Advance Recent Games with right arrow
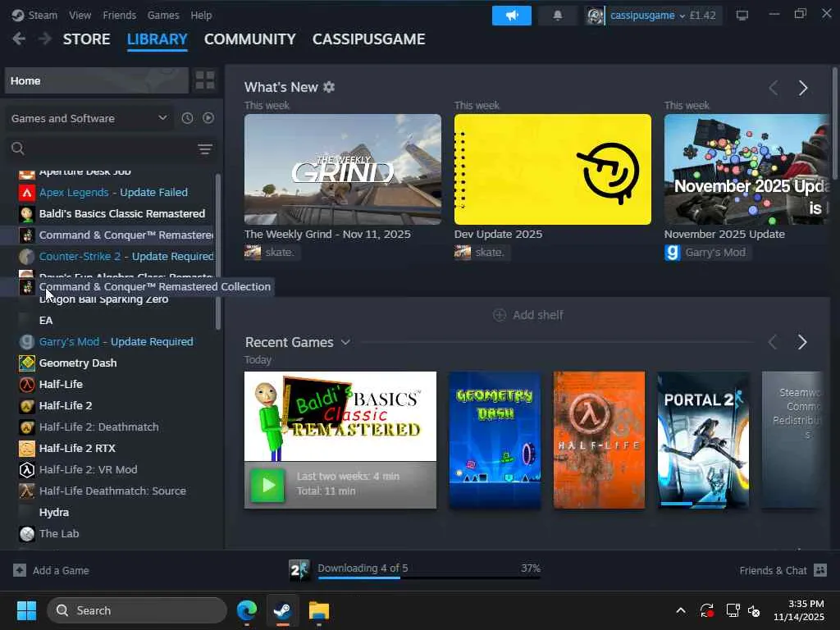This screenshot has width=840, height=630. click(x=802, y=342)
